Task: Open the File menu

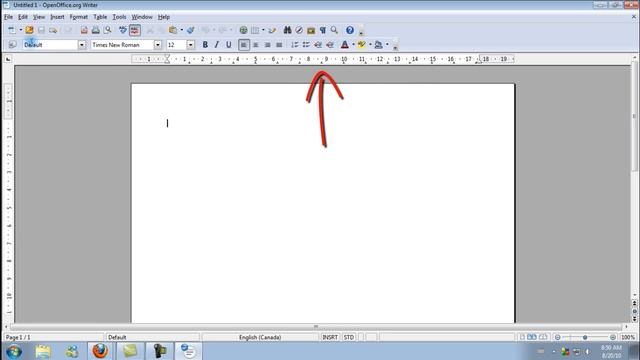Action: [8, 17]
